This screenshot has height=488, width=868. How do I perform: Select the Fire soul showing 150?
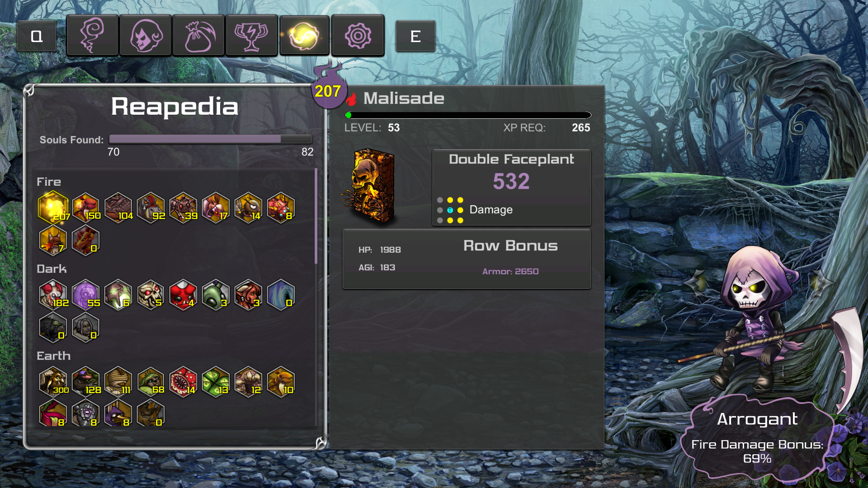click(x=86, y=207)
